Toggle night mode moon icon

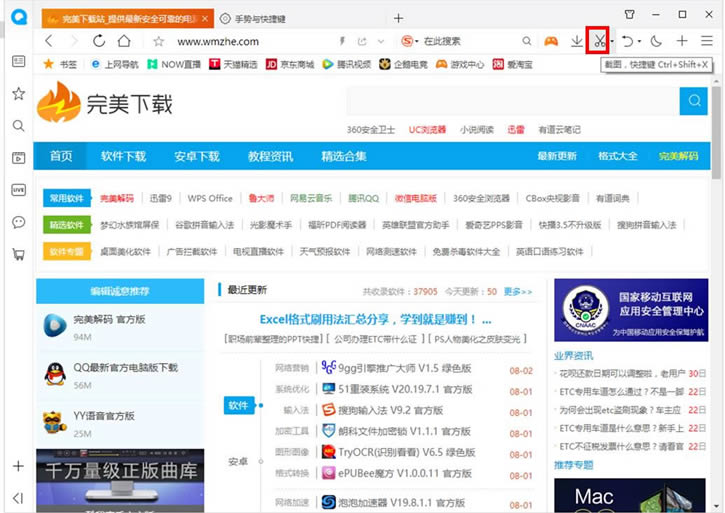click(x=656, y=41)
